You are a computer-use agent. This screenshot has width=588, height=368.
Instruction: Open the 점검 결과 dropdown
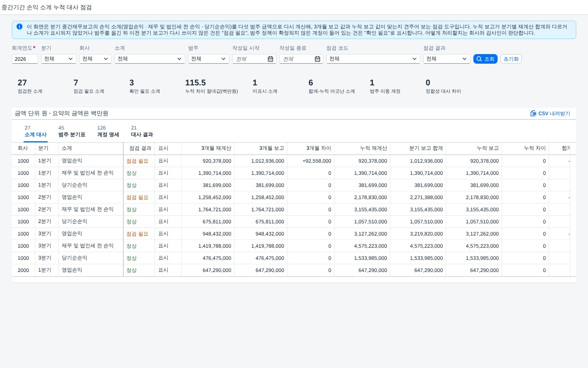pos(447,59)
